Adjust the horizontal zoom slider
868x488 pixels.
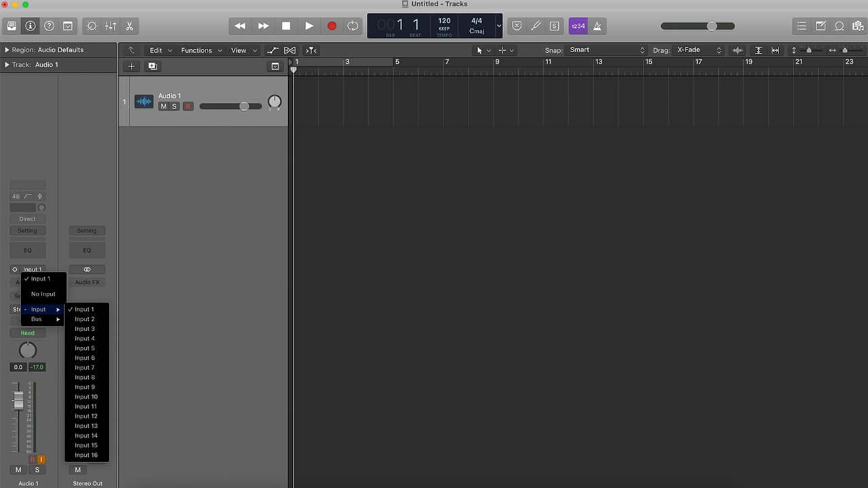click(844, 50)
